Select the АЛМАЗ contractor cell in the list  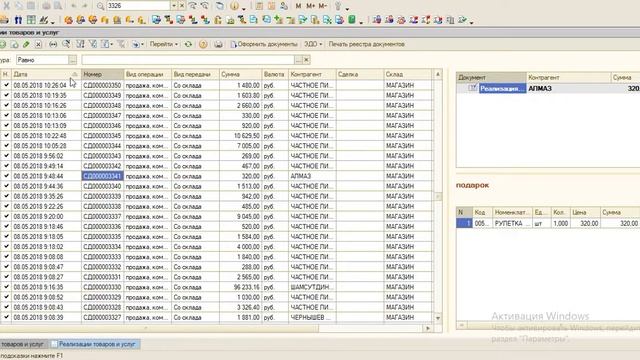click(x=312, y=176)
